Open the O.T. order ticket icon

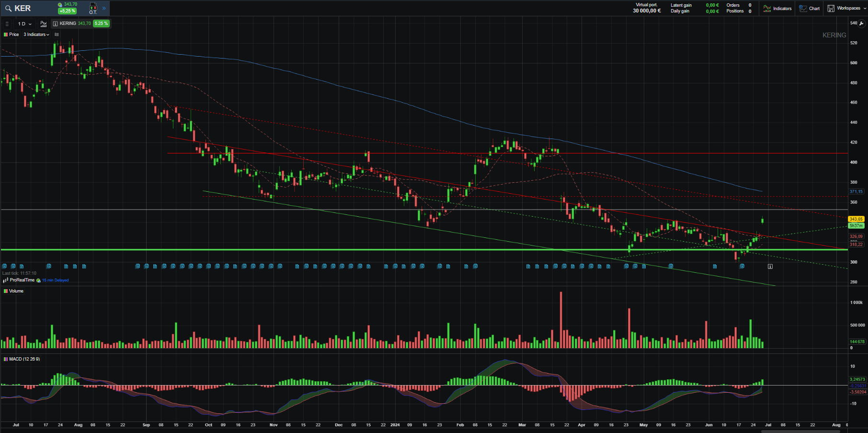(93, 8)
